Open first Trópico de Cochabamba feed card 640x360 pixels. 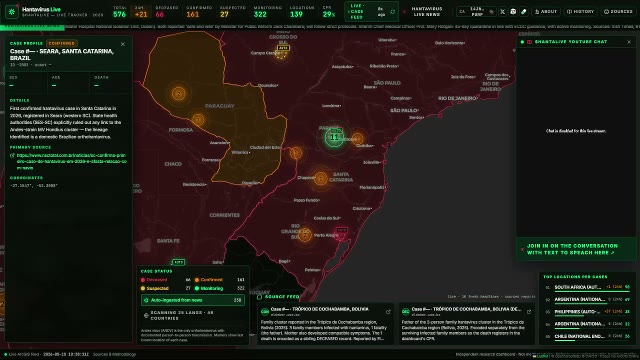(325, 324)
